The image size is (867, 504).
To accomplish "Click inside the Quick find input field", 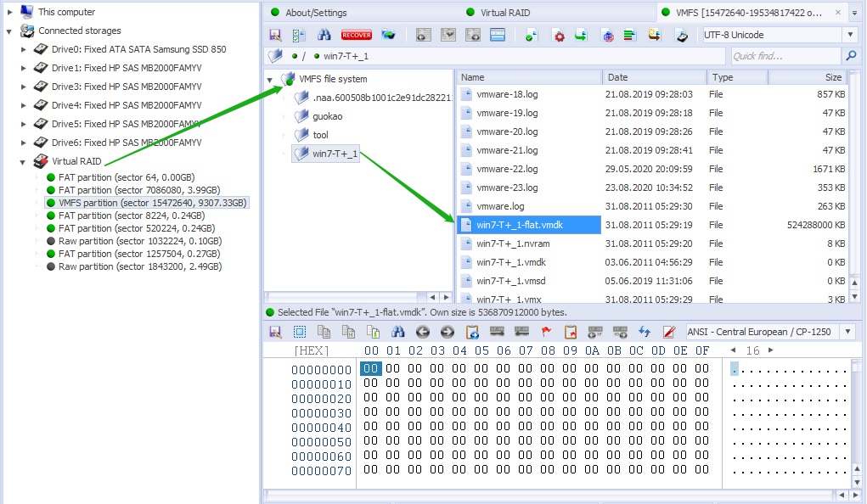I will (785, 56).
